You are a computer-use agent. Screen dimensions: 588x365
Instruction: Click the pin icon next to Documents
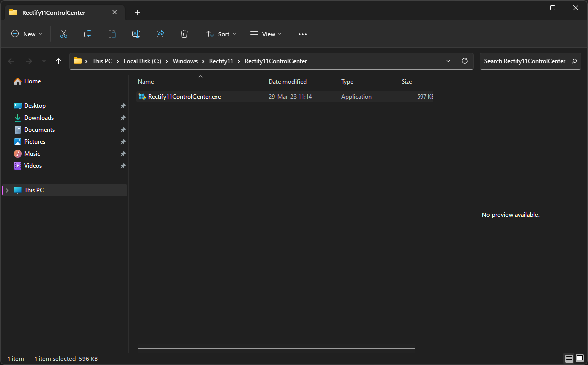(123, 130)
